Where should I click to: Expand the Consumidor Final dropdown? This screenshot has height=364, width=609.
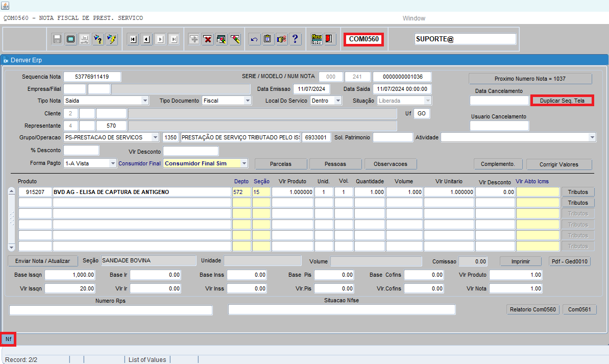244,163
